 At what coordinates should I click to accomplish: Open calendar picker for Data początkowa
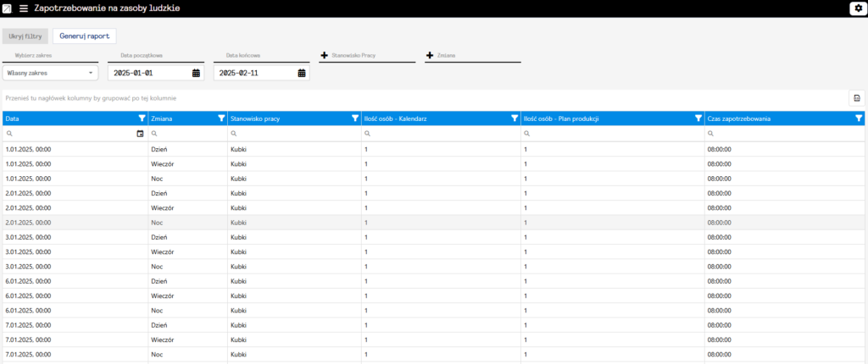(196, 73)
